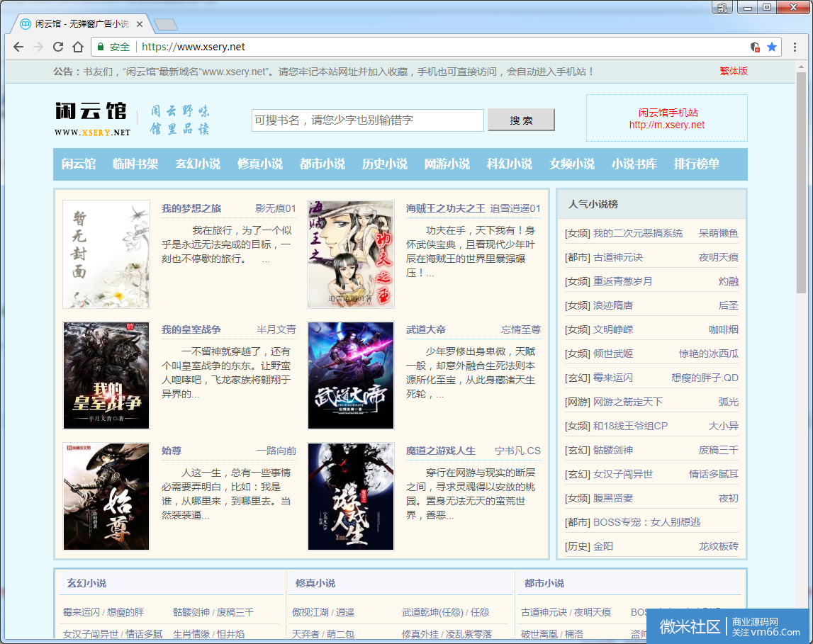Open 女汉子闯异世 in the 人气小说榜 ranking list
The height and width of the screenshot is (644, 813).
(x=623, y=474)
